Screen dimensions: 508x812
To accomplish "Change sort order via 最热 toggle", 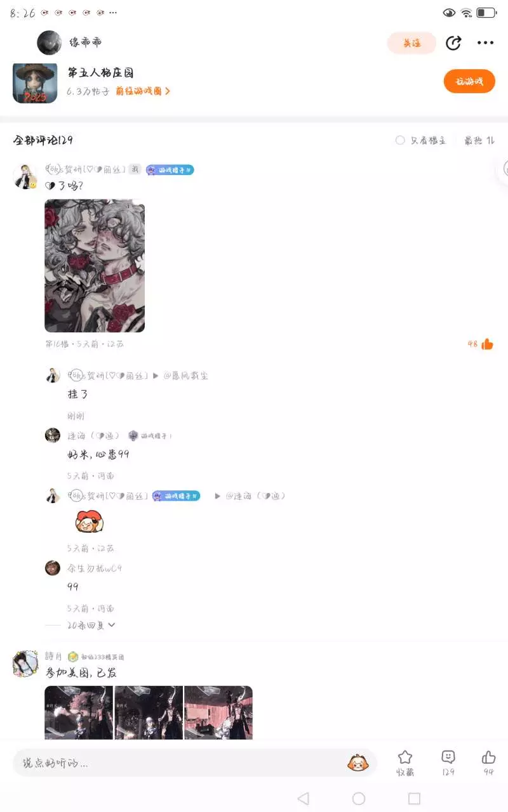I will tap(479, 140).
